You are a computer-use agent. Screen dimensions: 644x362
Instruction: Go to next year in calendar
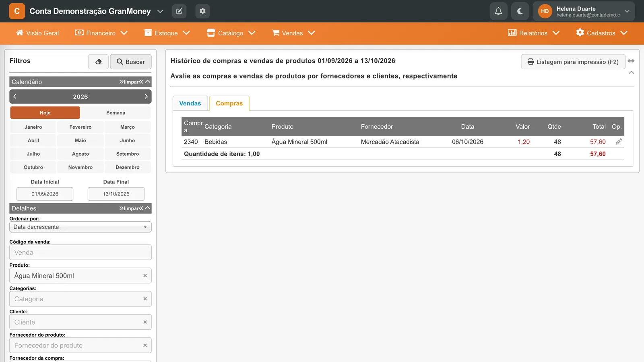(146, 97)
